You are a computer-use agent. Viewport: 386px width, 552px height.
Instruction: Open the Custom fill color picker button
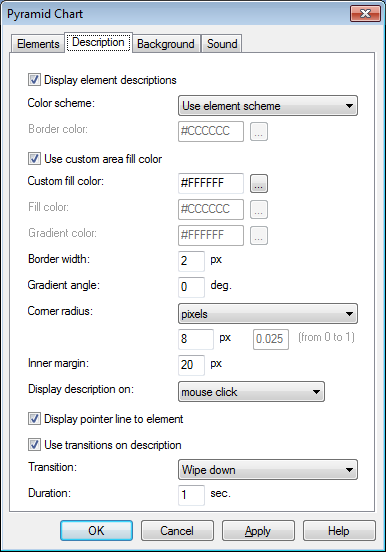pos(259,183)
